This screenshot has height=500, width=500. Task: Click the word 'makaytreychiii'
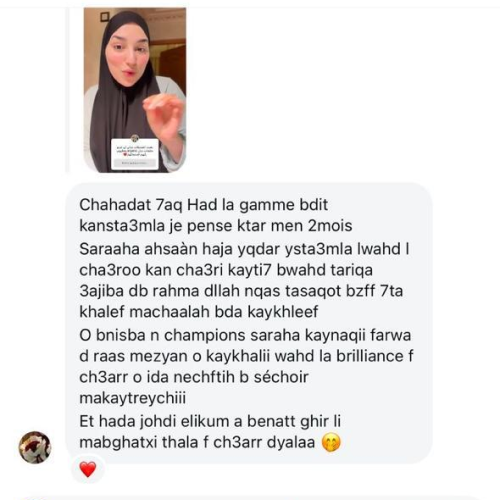pos(132,398)
